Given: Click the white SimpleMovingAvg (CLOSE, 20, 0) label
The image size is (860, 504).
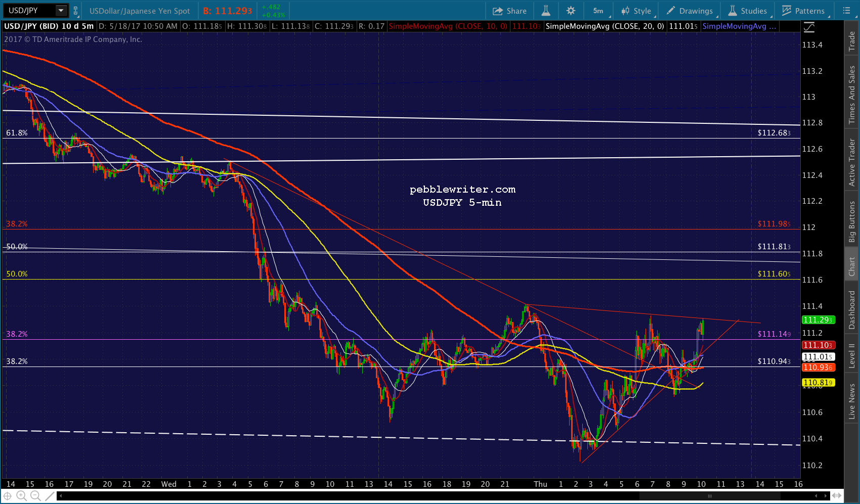Looking at the screenshot, I should pos(605,26).
